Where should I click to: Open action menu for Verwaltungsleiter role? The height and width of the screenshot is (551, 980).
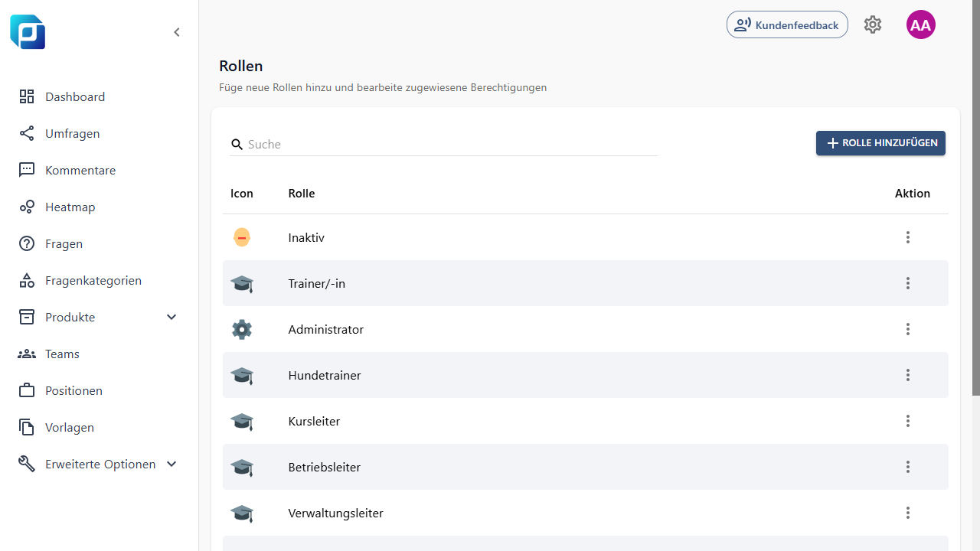point(908,513)
